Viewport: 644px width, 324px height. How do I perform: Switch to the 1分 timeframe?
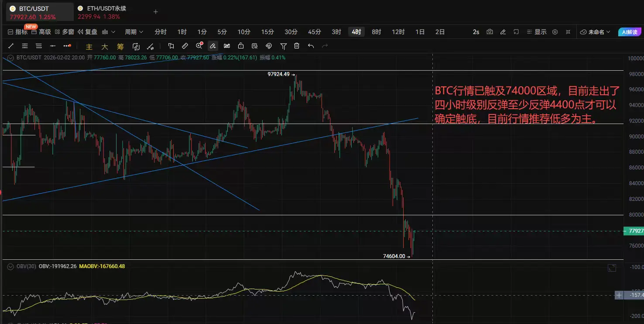coord(202,32)
